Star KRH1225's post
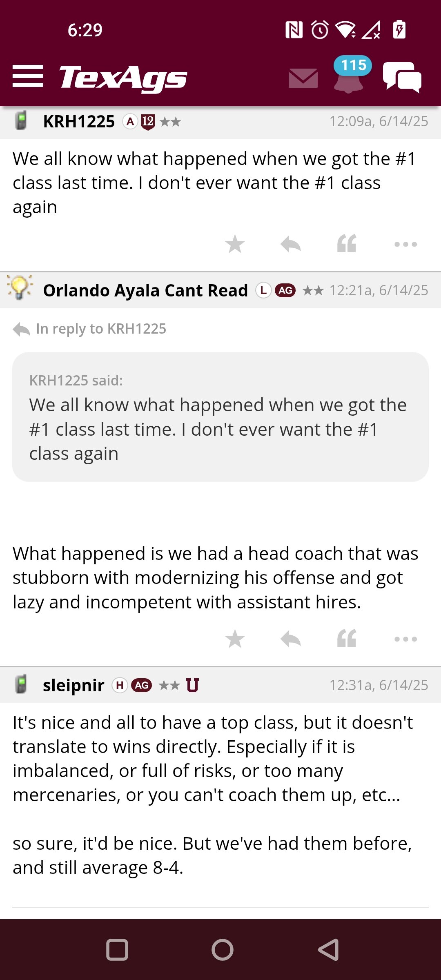 (x=235, y=244)
